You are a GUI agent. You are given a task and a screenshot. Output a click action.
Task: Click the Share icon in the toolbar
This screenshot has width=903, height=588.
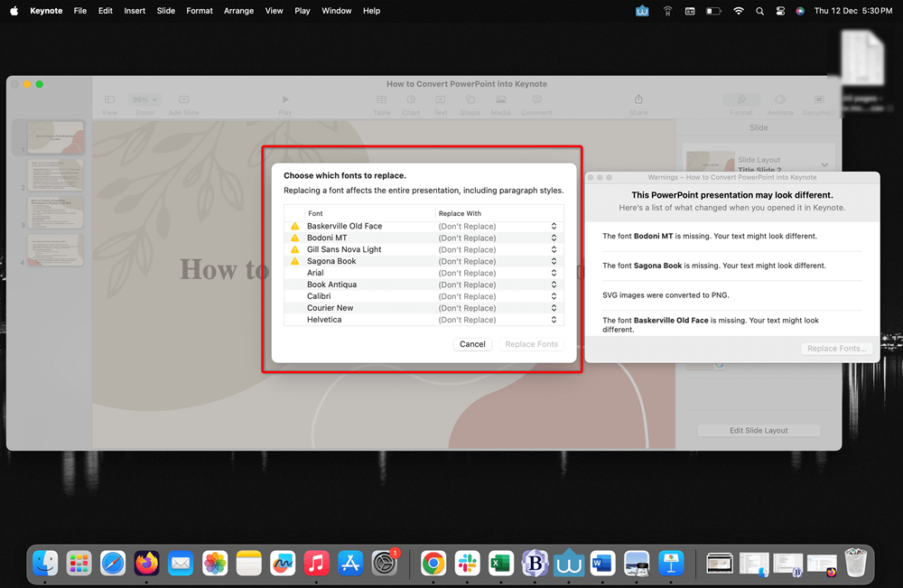pyautogui.click(x=638, y=100)
